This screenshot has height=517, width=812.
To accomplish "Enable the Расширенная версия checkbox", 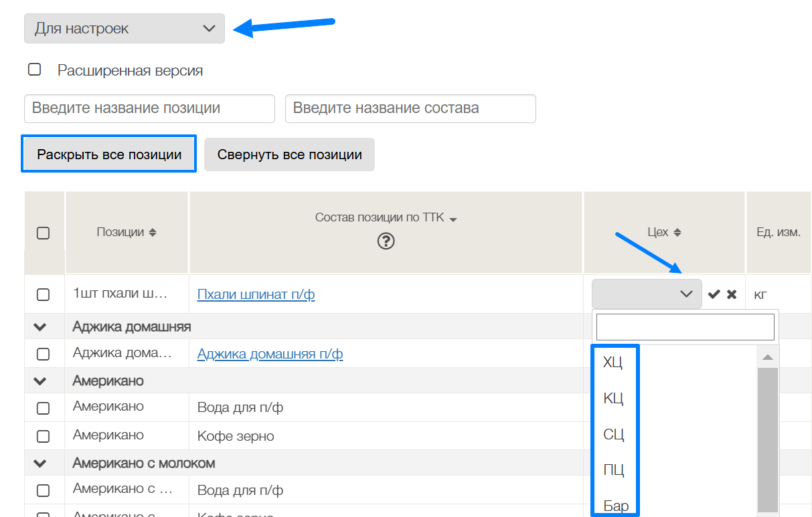I will 35,70.
